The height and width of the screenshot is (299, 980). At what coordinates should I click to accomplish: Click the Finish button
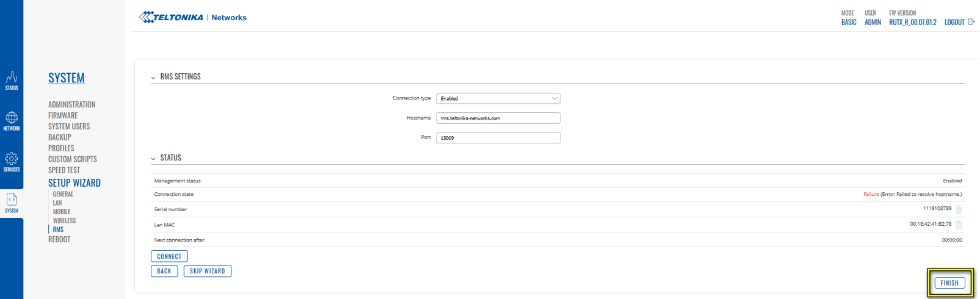pyautogui.click(x=949, y=283)
